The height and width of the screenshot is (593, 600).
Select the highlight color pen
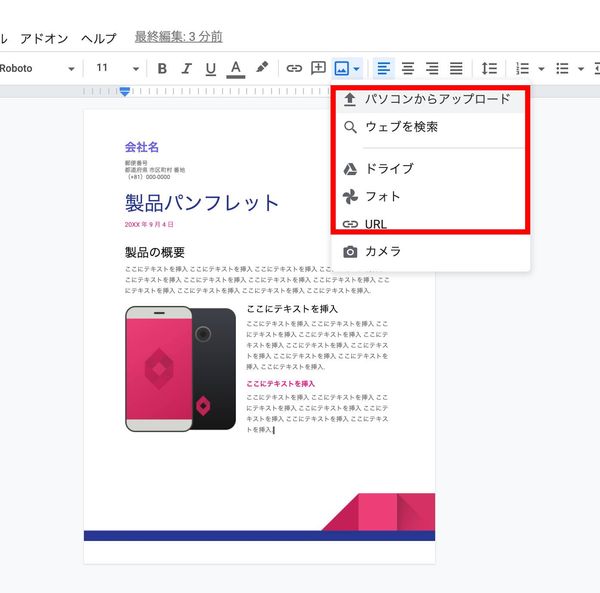262,67
